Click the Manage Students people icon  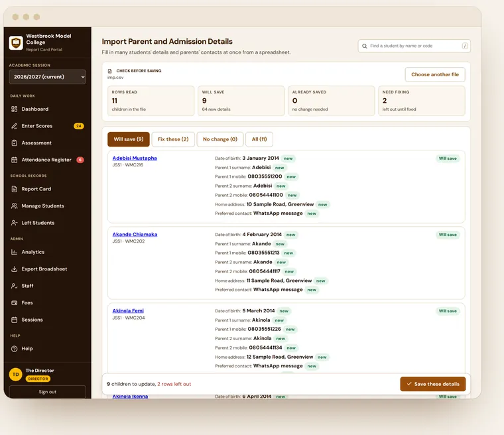(14, 206)
